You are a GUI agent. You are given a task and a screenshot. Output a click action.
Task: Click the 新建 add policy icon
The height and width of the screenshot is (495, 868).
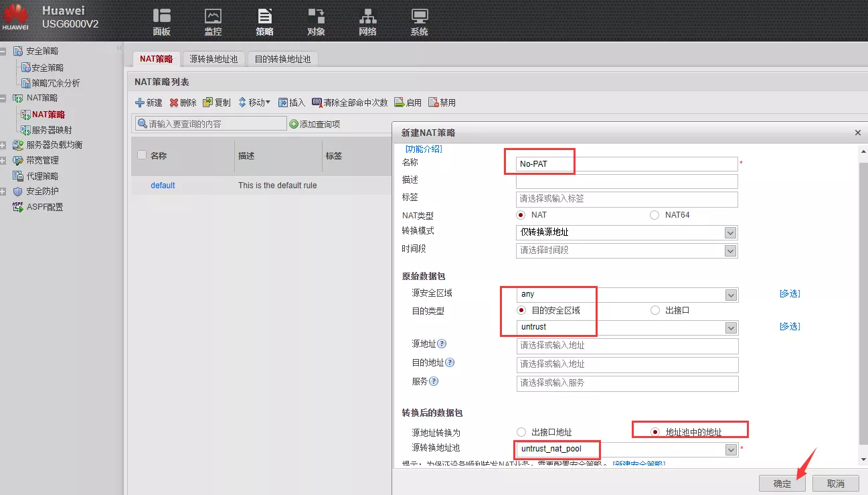(x=140, y=102)
